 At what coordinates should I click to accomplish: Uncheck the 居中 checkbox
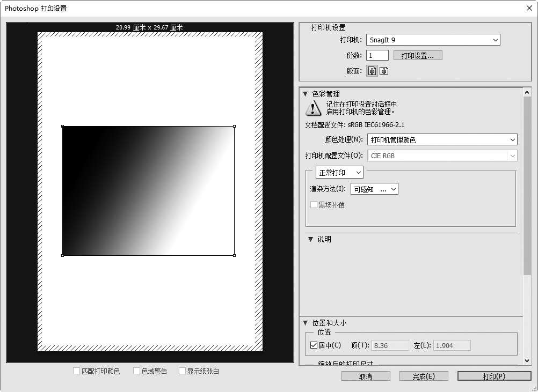click(x=314, y=345)
